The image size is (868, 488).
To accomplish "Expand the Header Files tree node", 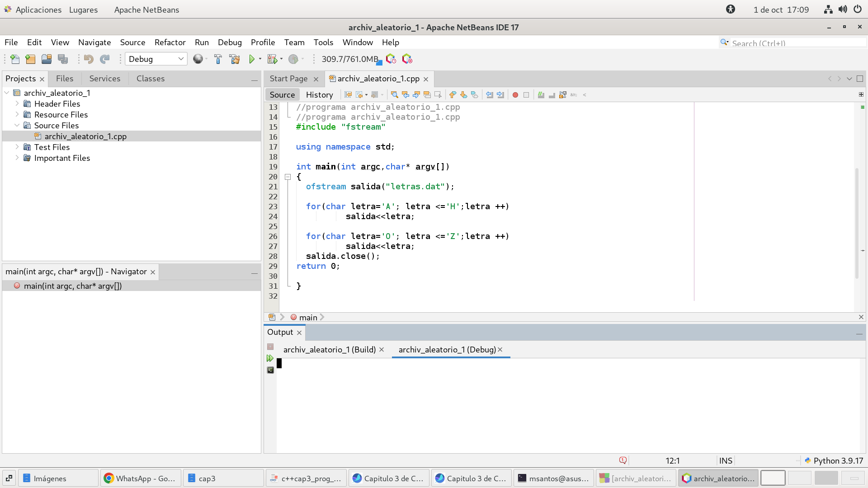I will click(17, 104).
